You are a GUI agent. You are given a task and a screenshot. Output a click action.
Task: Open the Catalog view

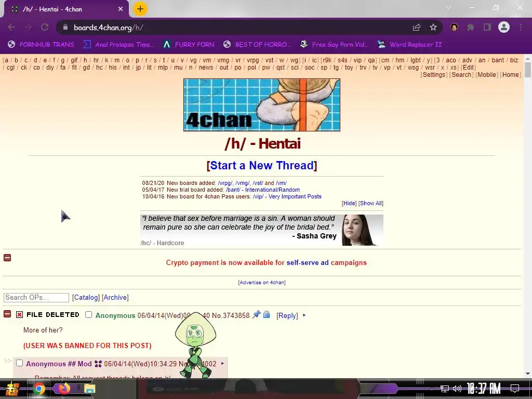(x=86, y=297)
